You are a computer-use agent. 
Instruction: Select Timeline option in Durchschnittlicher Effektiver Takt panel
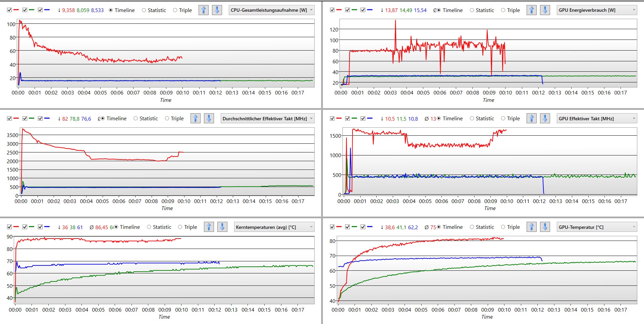[103, 118]
